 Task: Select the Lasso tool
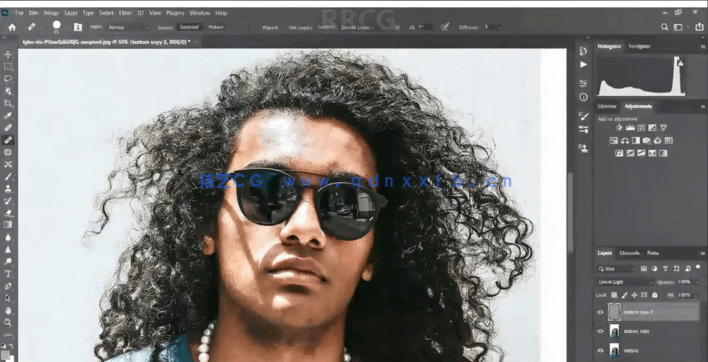(8, 79)
